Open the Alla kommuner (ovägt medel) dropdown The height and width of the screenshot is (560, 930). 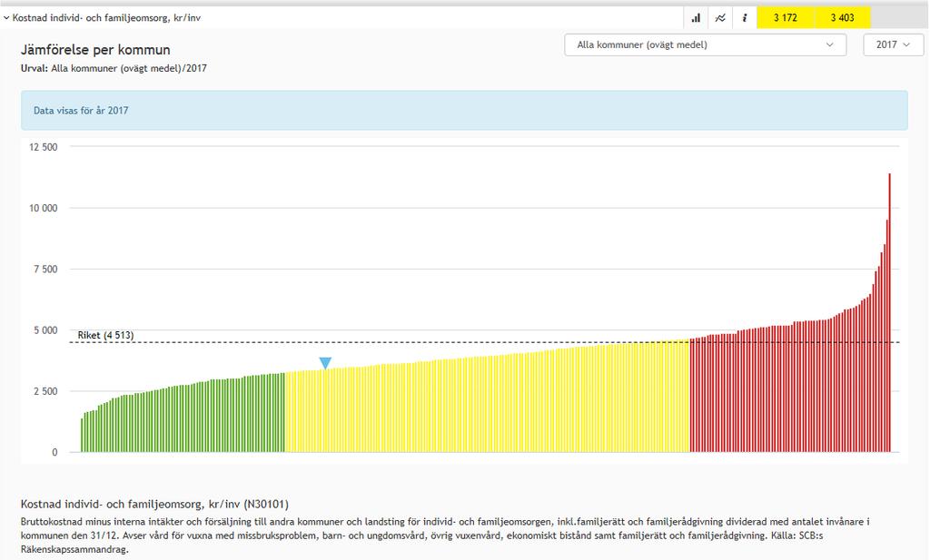click(705, 45)
